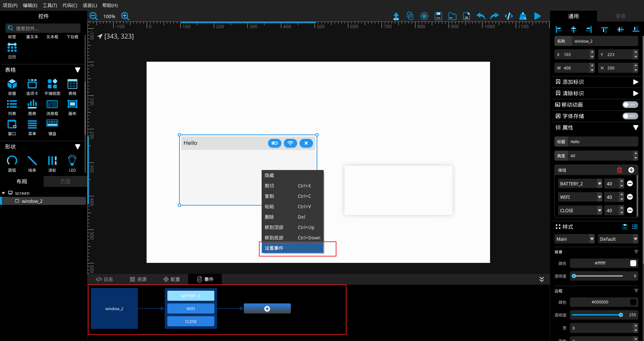
Task: Save project with floppy disk icon
Action: pos(438,16)
